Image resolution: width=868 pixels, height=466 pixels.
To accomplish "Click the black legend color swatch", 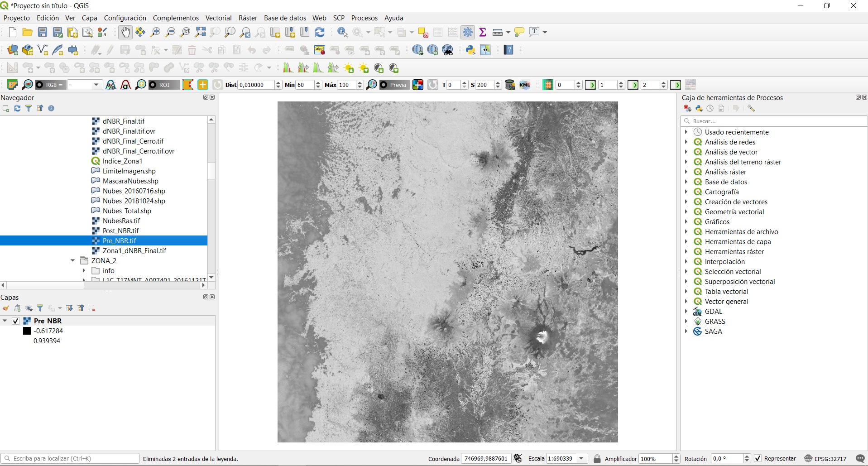I will point(27,331).
